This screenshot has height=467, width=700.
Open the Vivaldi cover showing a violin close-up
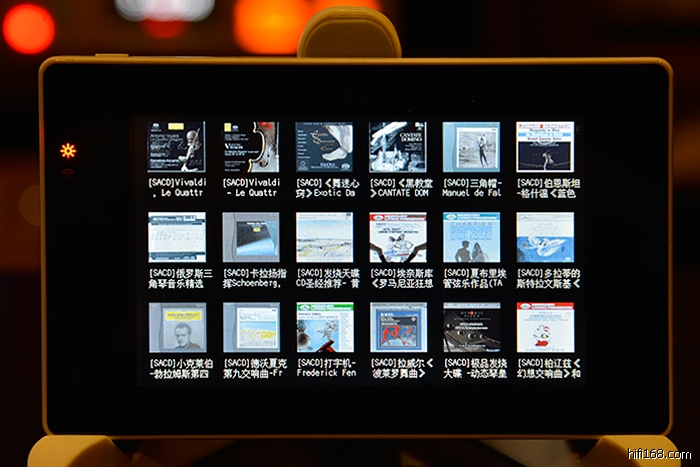250,147
